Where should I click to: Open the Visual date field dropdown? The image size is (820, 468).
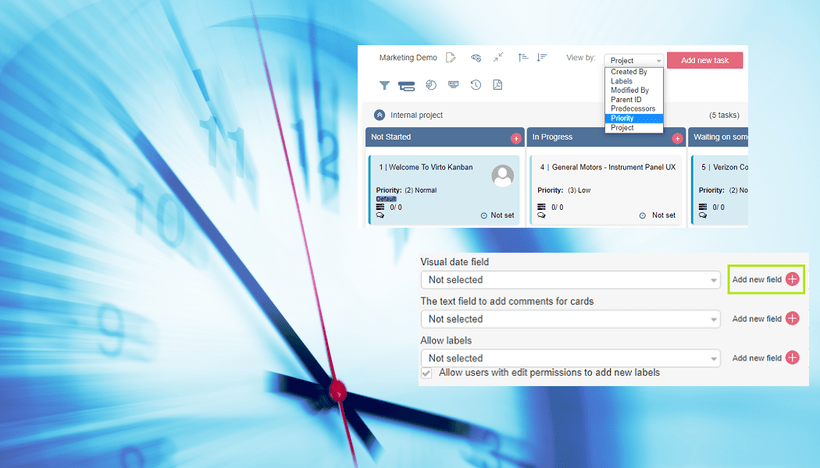(571, 280)
